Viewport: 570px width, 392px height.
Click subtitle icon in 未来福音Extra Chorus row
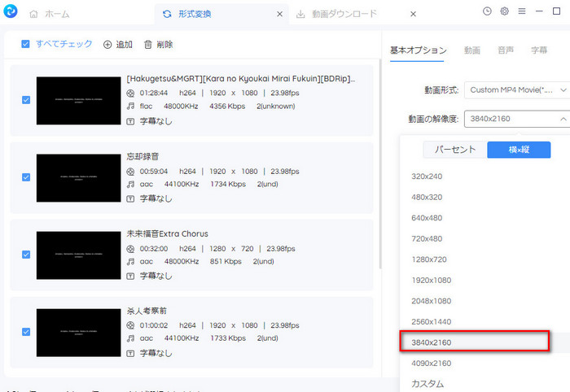tap(130, 277)
